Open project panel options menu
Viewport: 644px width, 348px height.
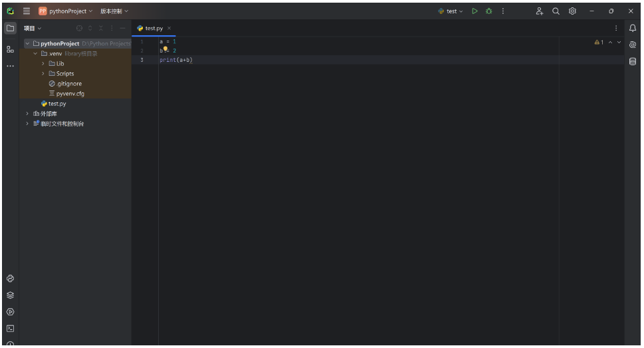112,28
